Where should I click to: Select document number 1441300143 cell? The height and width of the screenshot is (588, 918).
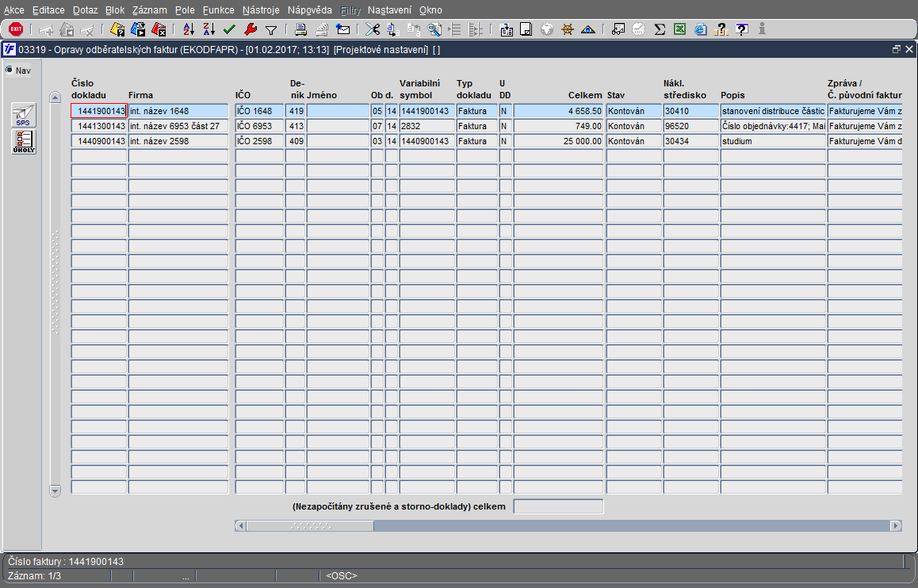pos(99,126)
